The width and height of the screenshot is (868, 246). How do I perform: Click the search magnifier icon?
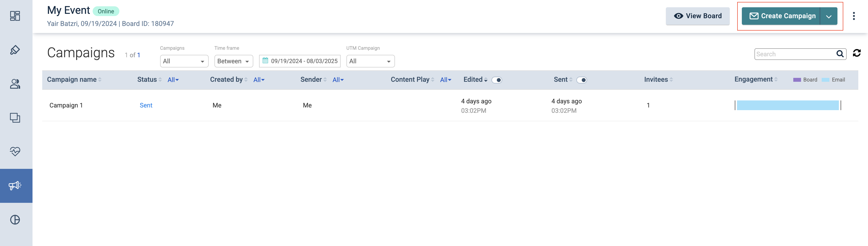[x=840, y=54]
